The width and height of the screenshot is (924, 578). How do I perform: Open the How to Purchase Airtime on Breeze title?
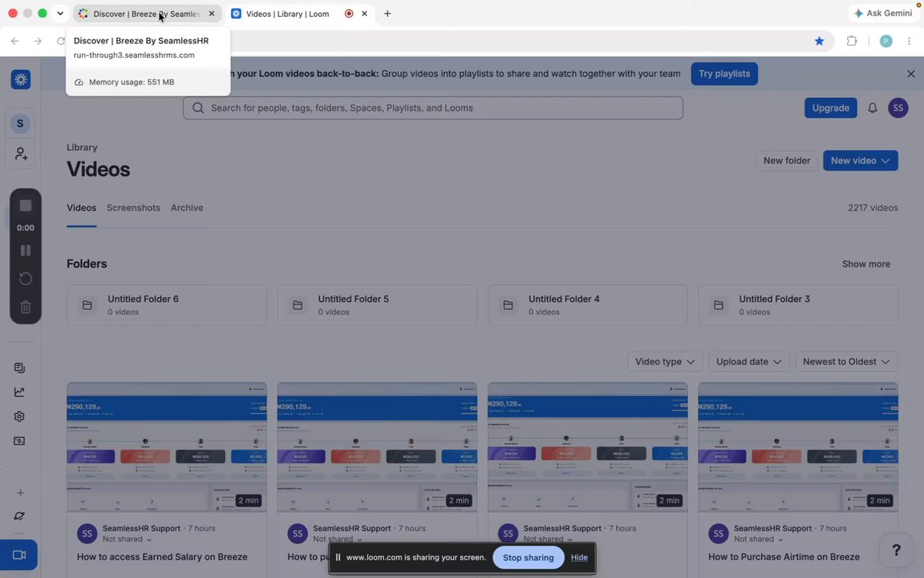(x=784, y=557)
